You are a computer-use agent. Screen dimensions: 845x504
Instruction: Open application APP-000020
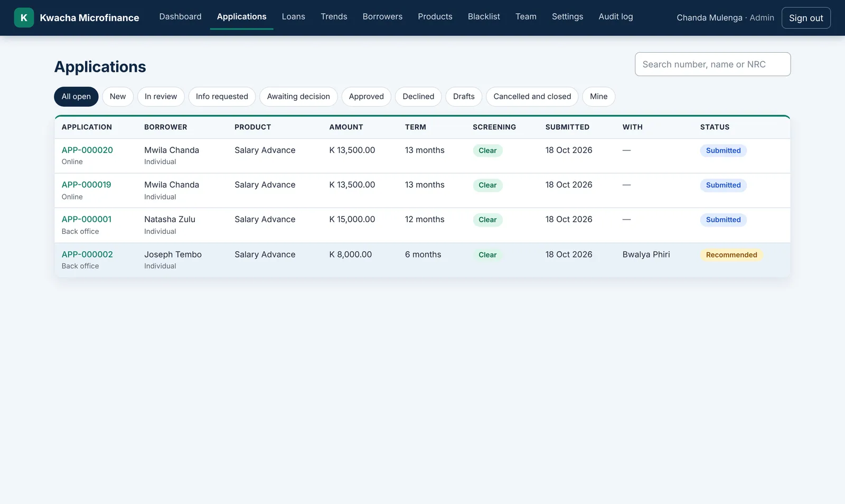(x=87, y=150)
